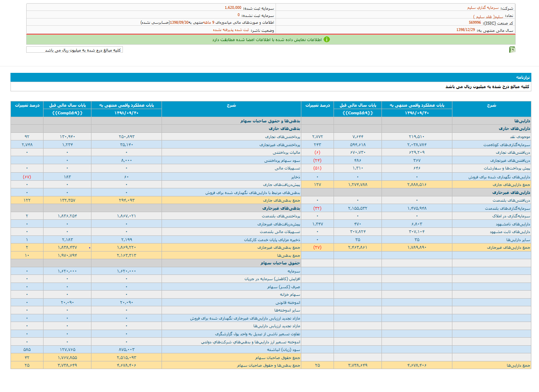Click the green signature-match notice text
This screenshot has width=539, height=392.
point(267,39)
